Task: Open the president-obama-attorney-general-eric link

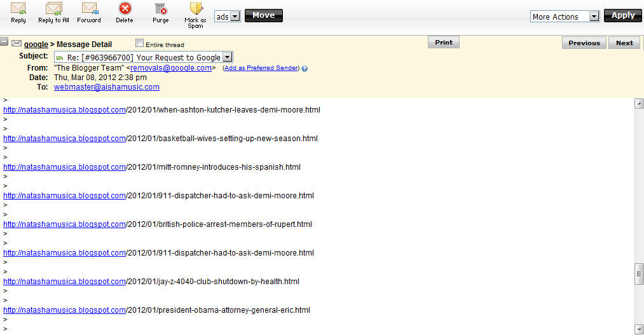Action: pyautogui.click(x=64, y=310)
